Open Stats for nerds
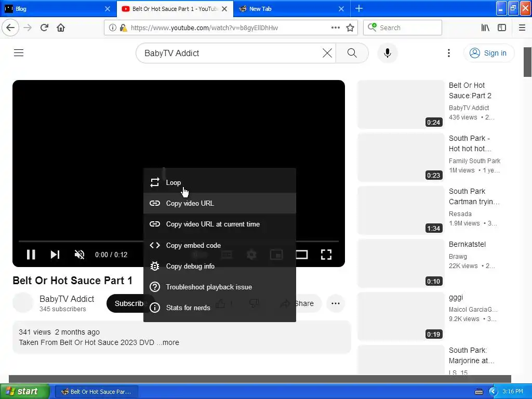Viewport: 532px width, 399px height. pos(220,308)
